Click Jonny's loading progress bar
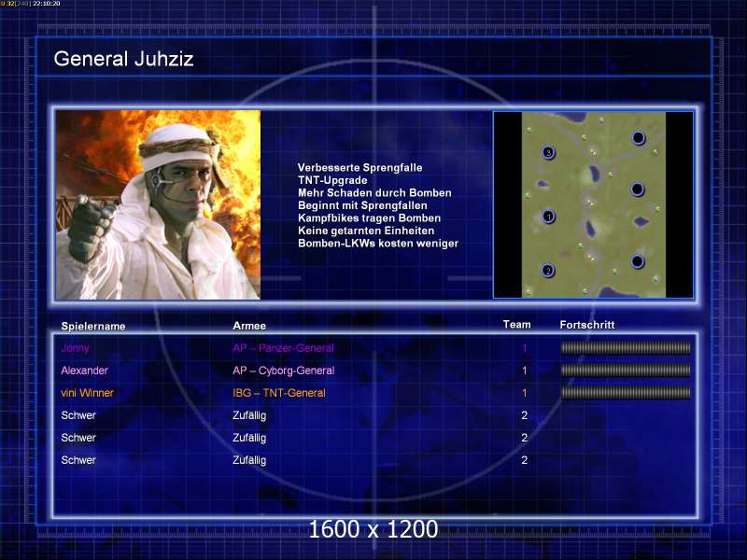The image size is (747, 560). 626,348
